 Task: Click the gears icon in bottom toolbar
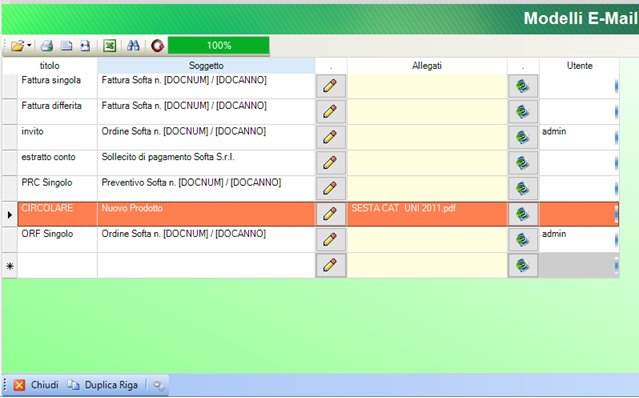158,385
